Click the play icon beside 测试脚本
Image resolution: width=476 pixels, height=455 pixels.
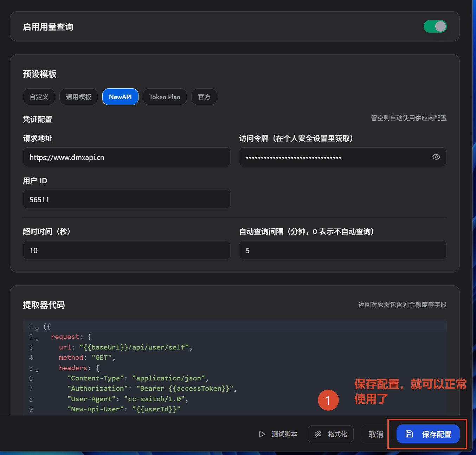click(262, 434)
